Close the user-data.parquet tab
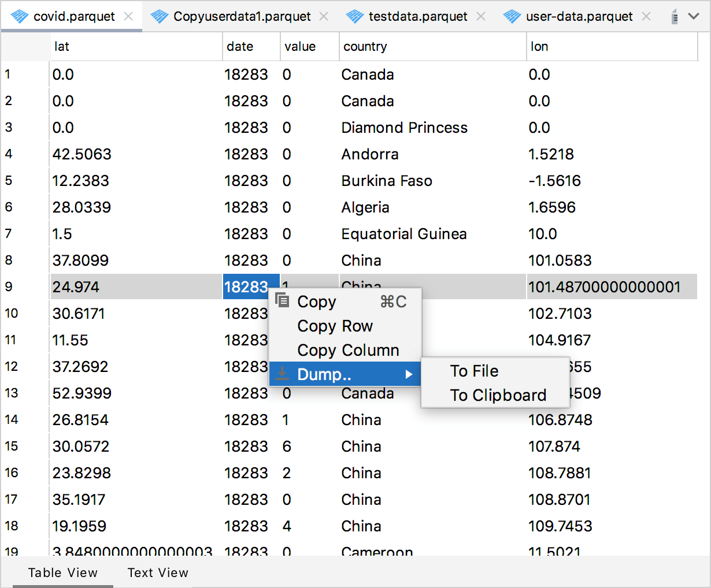Viewport: 711px width, 588px height. click(x=646, y=17)
